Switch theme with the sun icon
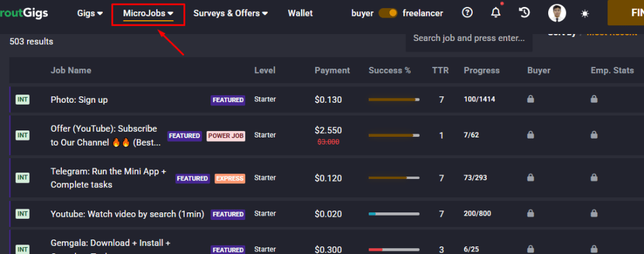 click(x=585, y=14)
